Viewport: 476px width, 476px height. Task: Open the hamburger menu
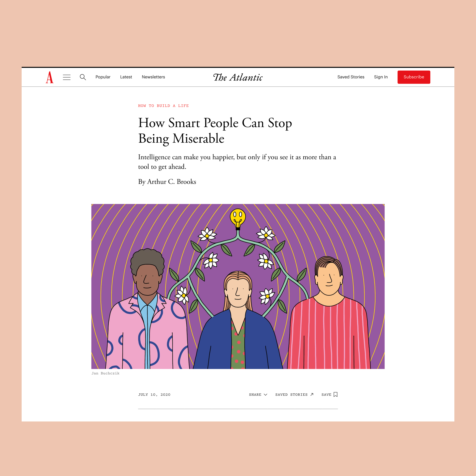point(66,77)
